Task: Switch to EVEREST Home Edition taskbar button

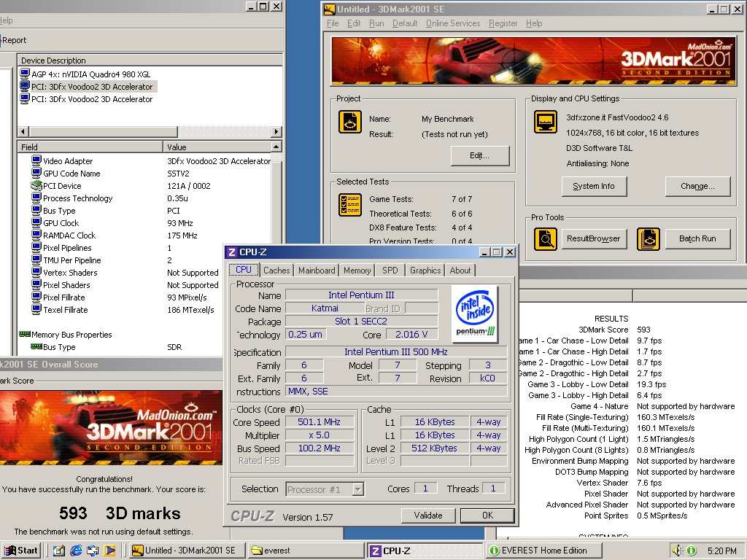Action: tap(544, 551)
